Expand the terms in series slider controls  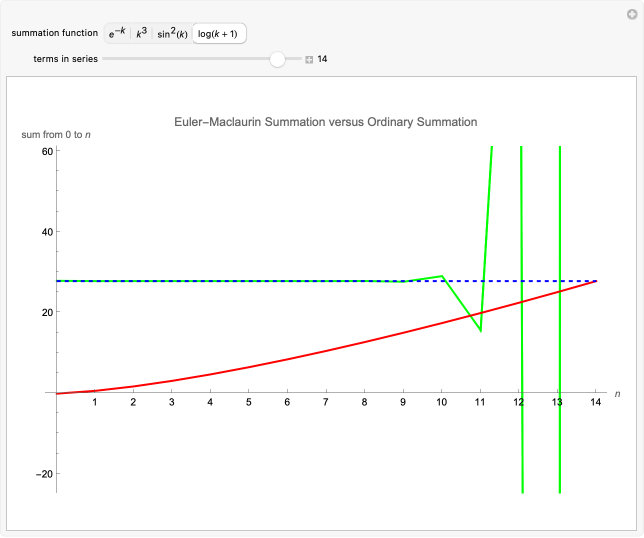click(309, 59)
